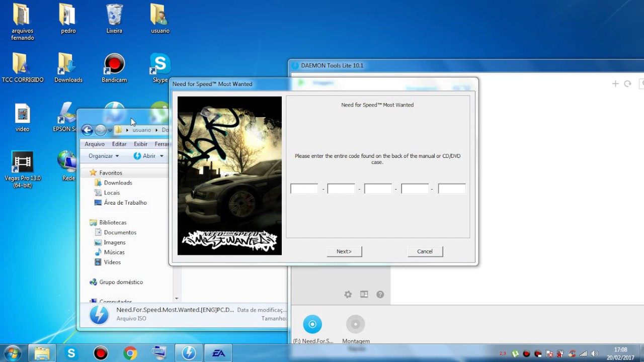
Task: Select Área de Trabalho in navigation pane
Action: click(121, 203)
